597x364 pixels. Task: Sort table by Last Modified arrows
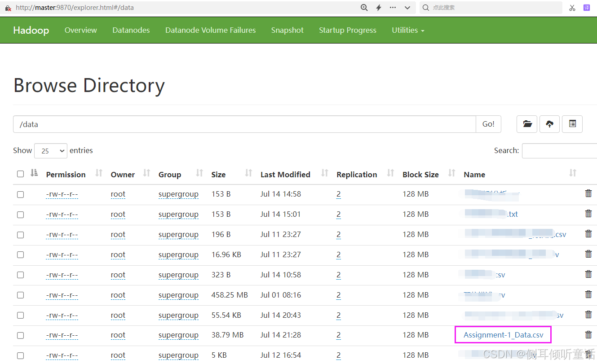(325, 173)
